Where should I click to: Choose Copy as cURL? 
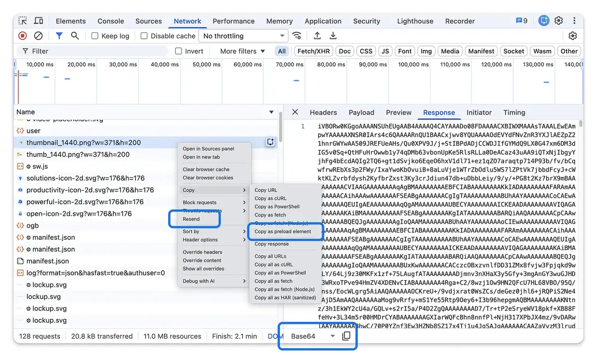[x=270, y=198]
